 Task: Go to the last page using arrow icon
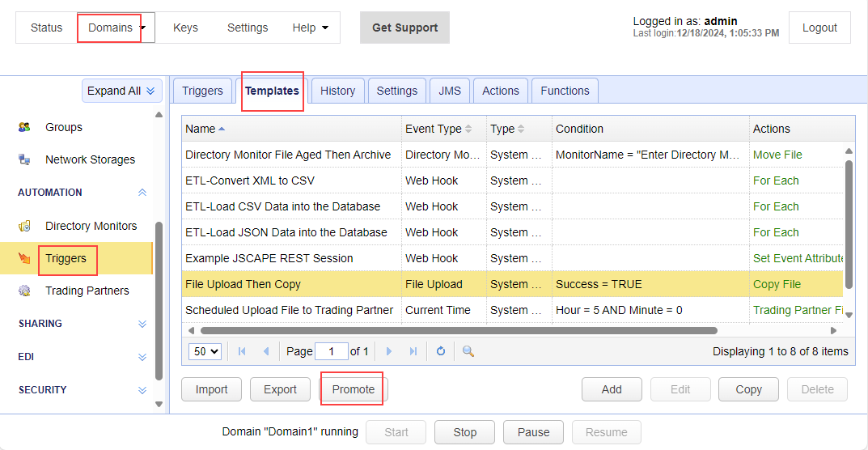click(x=413, y=351)
